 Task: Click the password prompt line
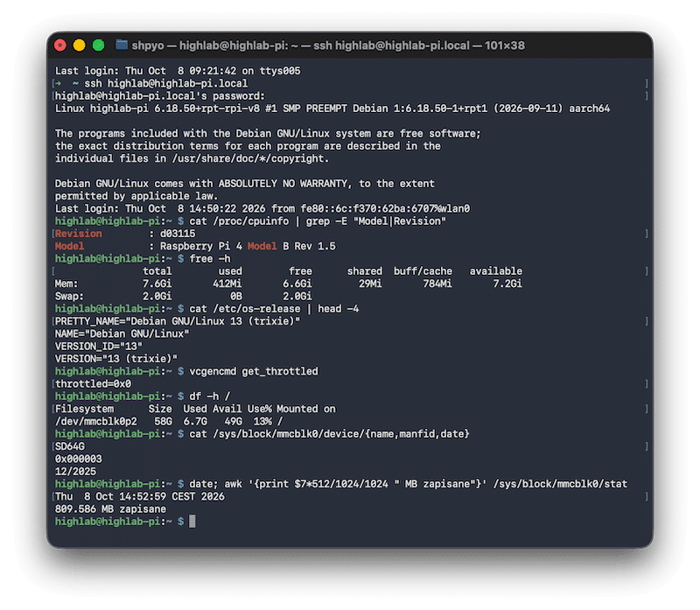point(160,96)
